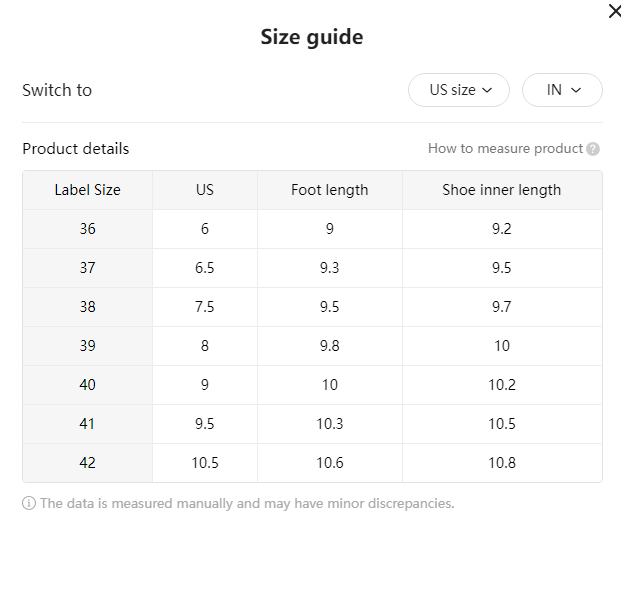Select the label size 42 cell
The width and height of the screenshot is (621, 593).
point(88,463)
